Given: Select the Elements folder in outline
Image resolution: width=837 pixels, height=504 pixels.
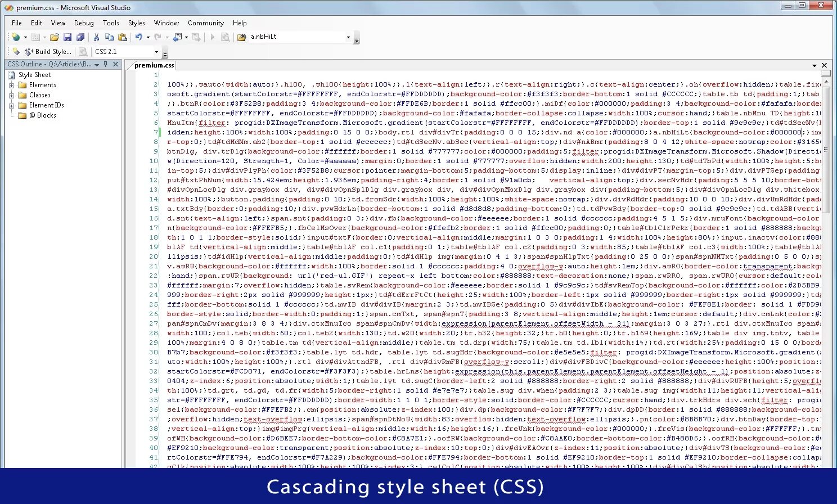Looking at the screenshot, I should (42, 85).
